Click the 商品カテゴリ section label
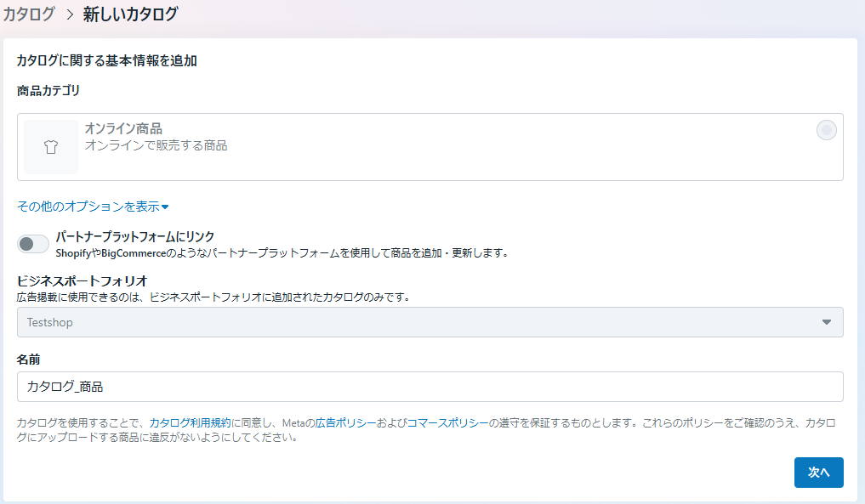865x504 pixels. coord(48,90)
